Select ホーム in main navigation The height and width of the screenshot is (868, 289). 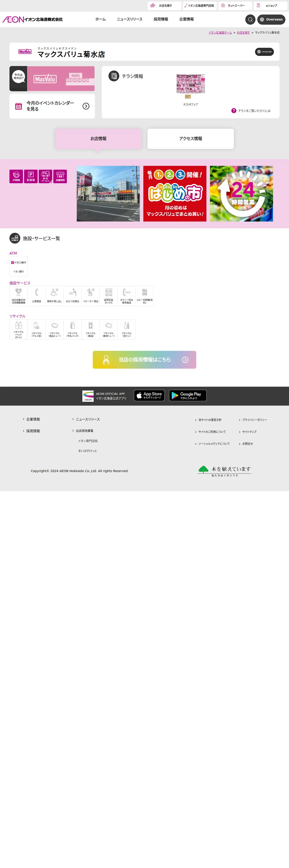pos(100,19)
